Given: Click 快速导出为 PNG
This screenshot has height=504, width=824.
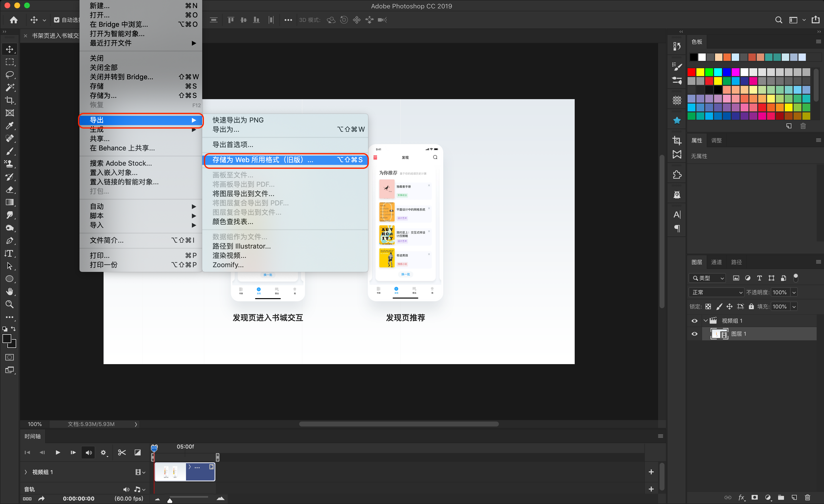Looking at the screenshot, I should coord(238,120).
